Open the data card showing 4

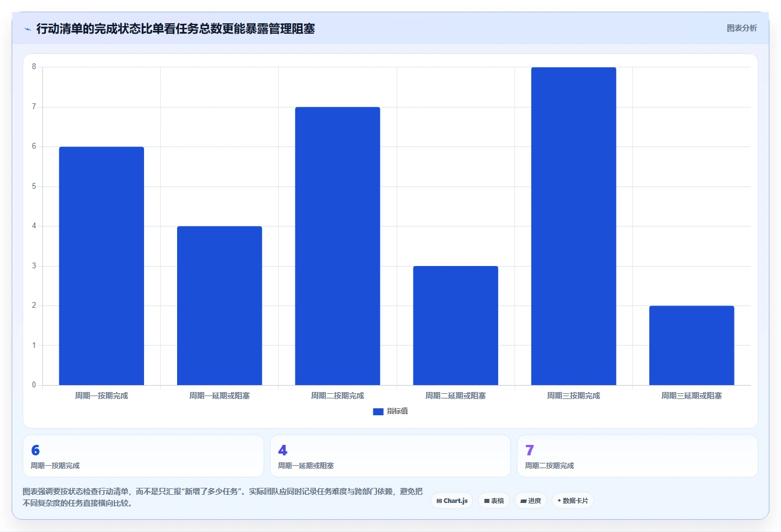click(390, 456)
